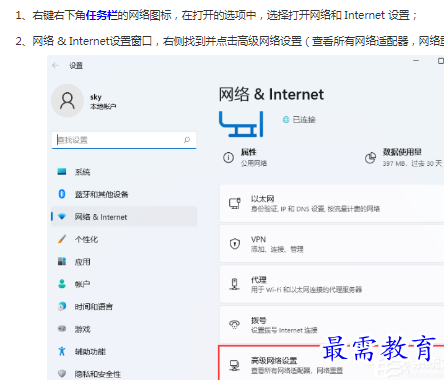Screen dimensions: 444x380
Task: Click the 辅助功能 accessibility icon
Action: (x=62, y=351)
